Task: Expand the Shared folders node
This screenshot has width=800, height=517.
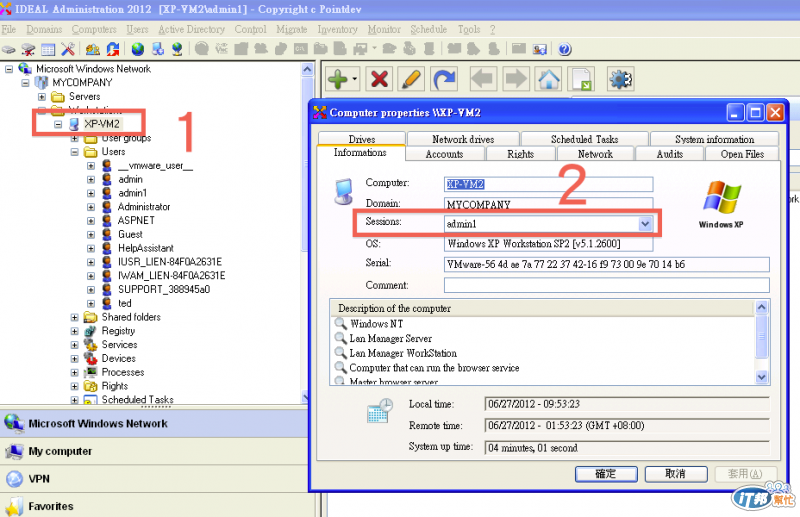Action: coord(74,317)
